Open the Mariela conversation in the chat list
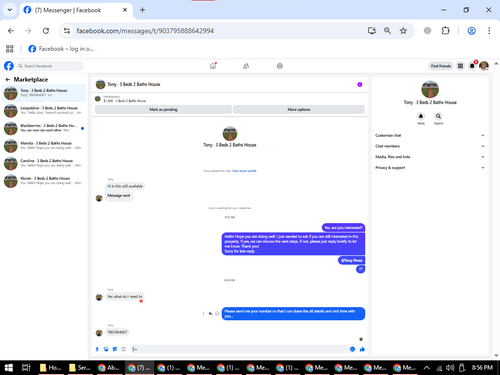 tap(44, 146)
